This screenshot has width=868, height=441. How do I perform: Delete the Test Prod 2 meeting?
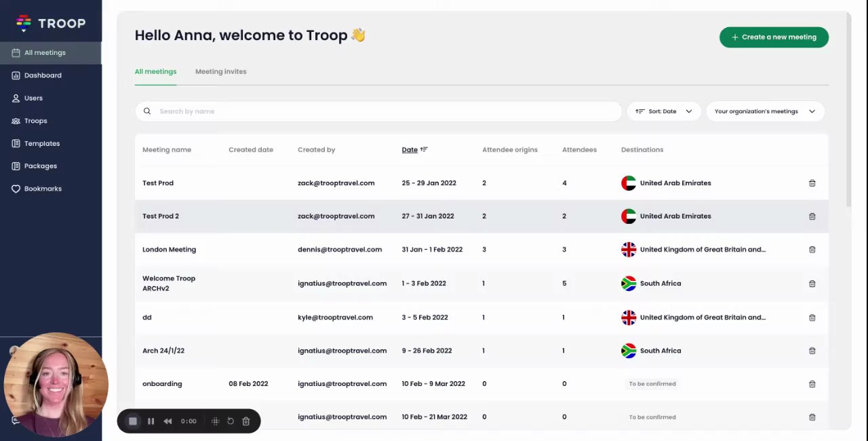point(812,216)
